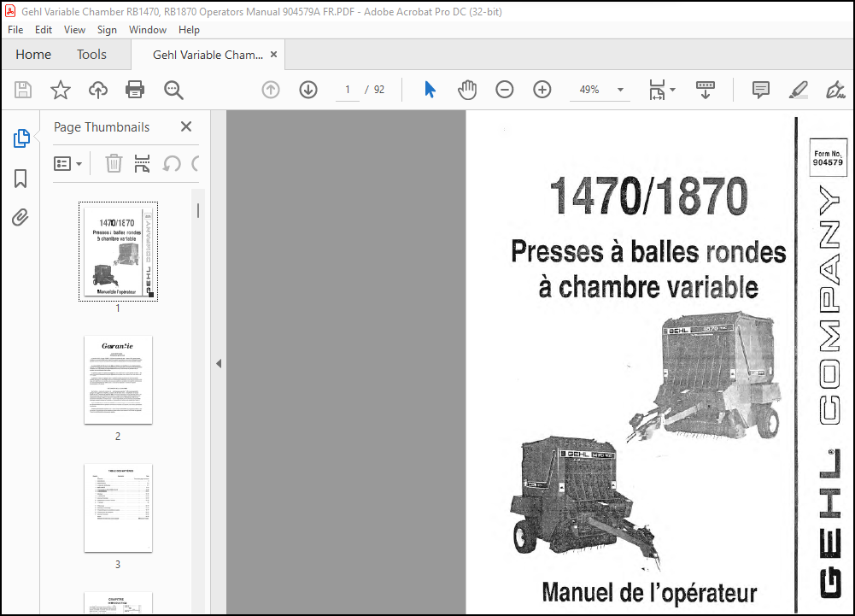Select page 1 thumbnail

(x=118, y=251)
